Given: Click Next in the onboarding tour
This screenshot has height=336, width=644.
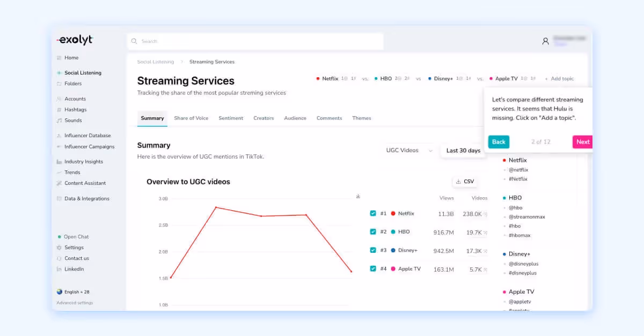Looking at the screenshot, I should 582,142.
